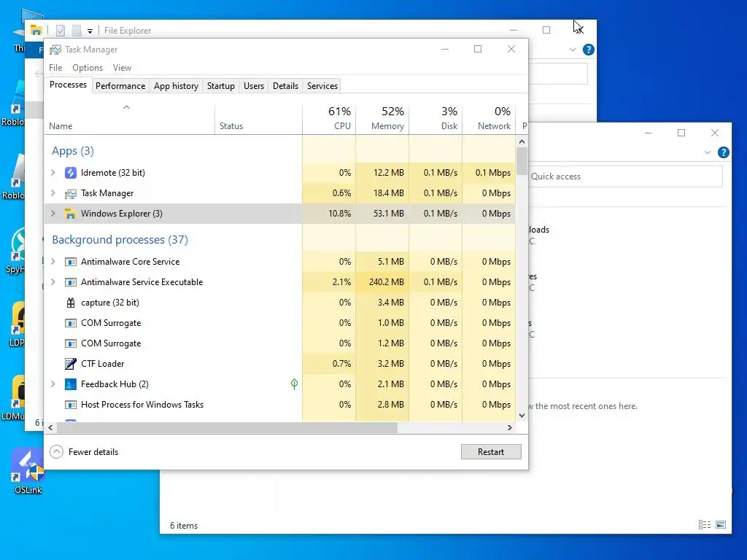Select the 240.2 MB memory cell

pos(382,282)
